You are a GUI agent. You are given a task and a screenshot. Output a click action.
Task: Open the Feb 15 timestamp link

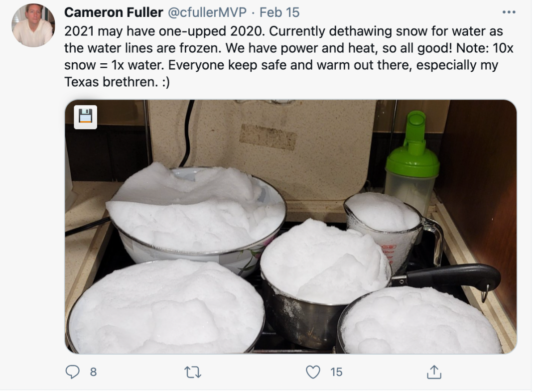tap(279, 12)
